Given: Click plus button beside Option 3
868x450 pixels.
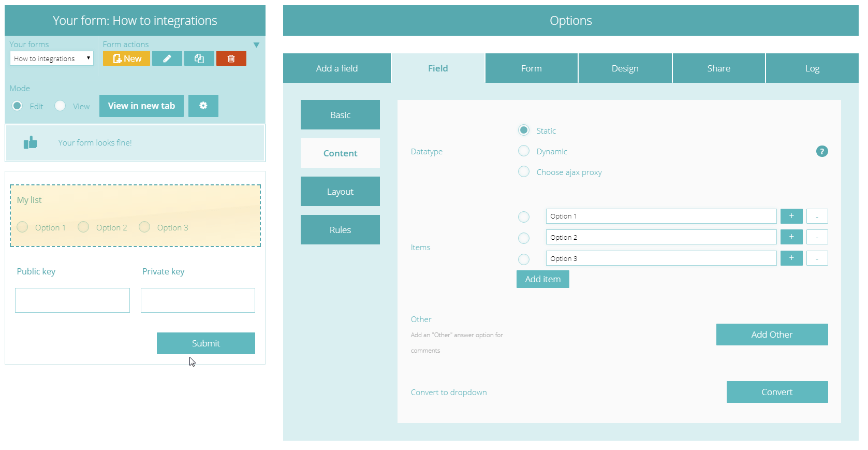Looking at the screenshot, I should [791, 258].
